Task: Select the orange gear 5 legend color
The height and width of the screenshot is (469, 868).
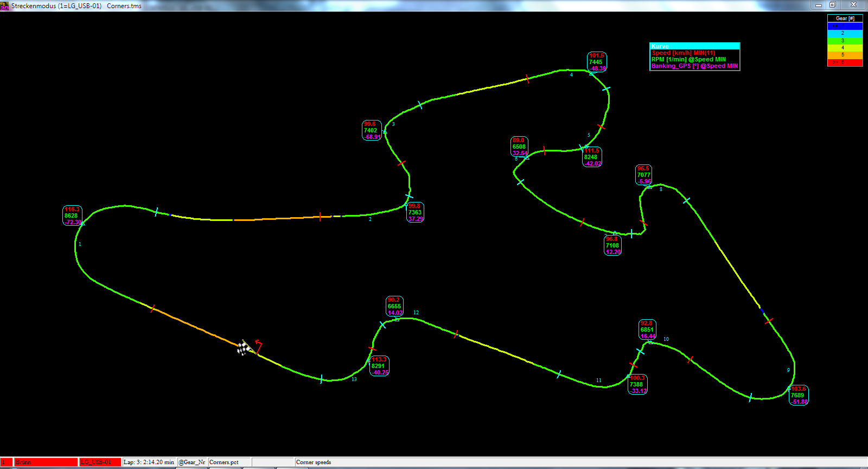Action: point(845,55)
